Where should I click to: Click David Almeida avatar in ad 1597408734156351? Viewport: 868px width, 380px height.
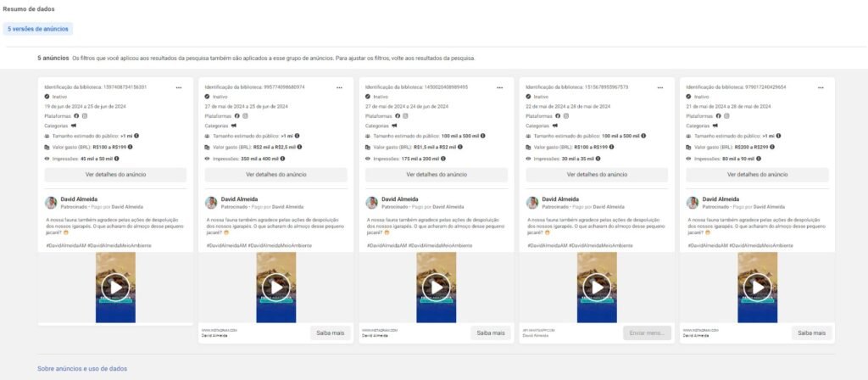(x=52, y=203)
